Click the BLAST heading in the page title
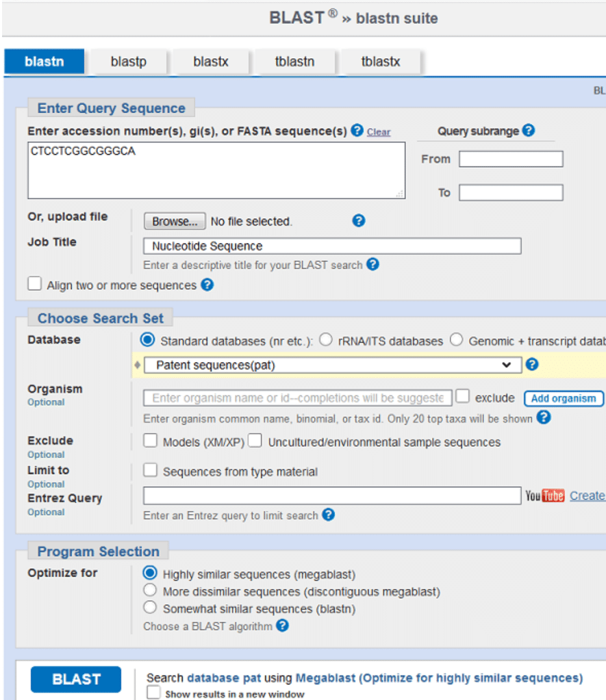The image size is (606, 700). pyautogui.click(x=296, y=18)
